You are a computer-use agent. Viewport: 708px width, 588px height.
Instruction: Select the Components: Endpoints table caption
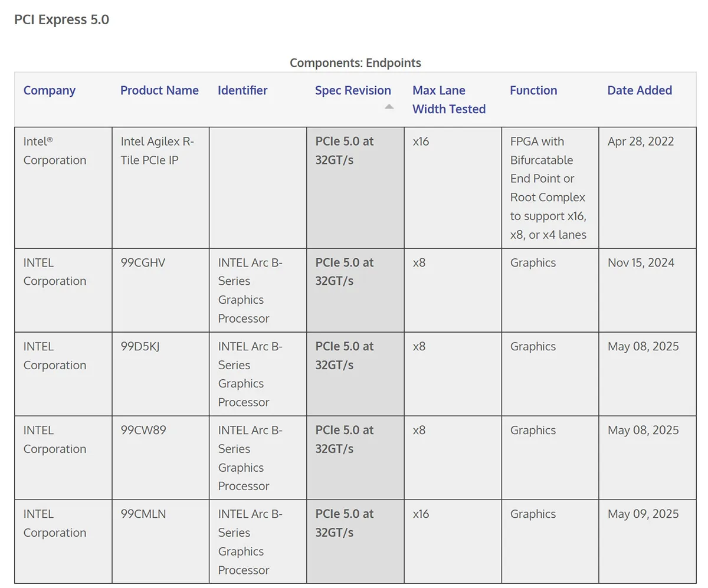pos(355,63)
